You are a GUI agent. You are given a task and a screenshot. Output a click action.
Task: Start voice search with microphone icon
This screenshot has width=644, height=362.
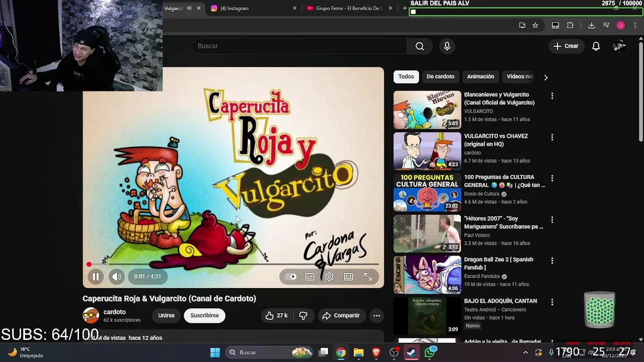point(447,46)
